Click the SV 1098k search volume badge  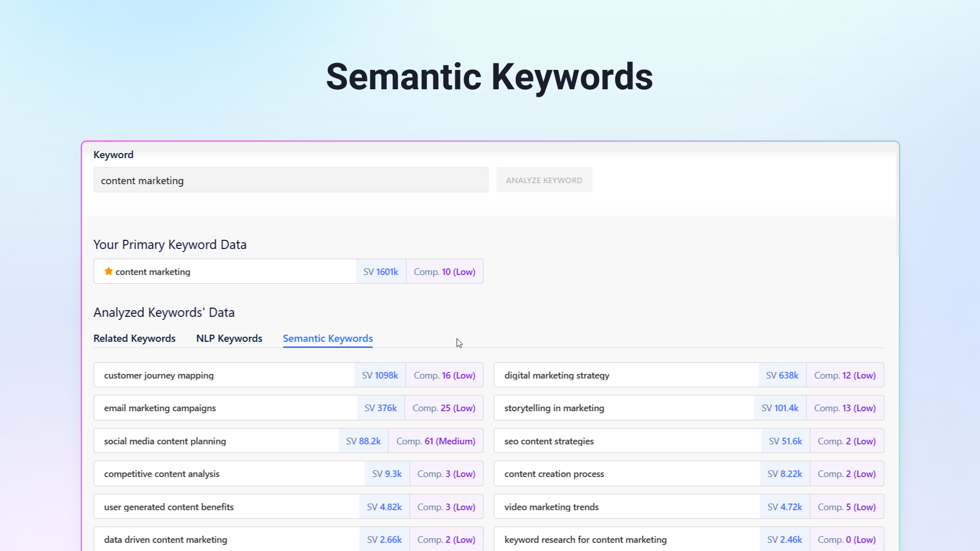(380, 375)
